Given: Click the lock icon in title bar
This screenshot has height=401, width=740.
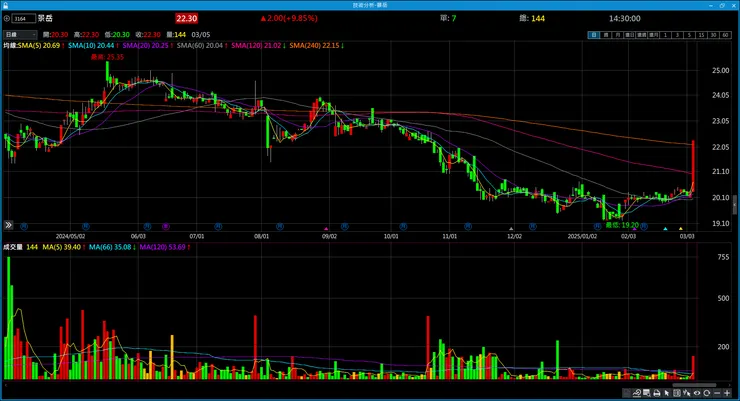Looking at the screenshot, I should (6, 5).
